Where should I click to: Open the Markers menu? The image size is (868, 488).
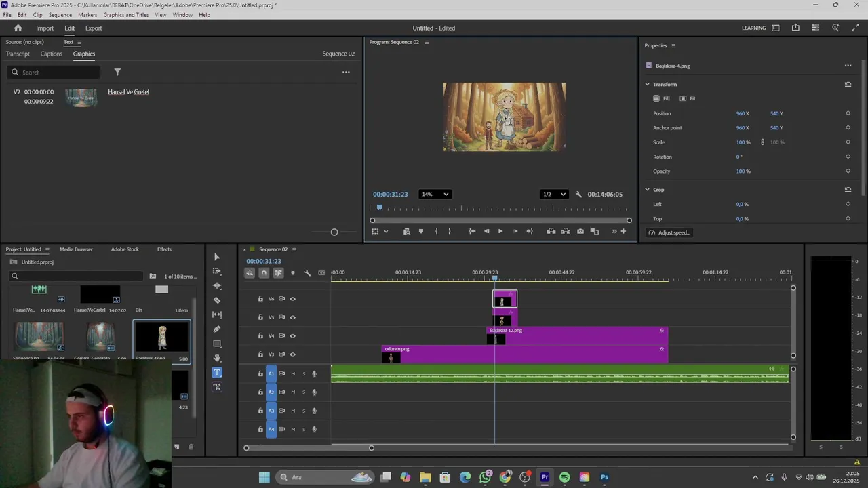pos(87,15)
